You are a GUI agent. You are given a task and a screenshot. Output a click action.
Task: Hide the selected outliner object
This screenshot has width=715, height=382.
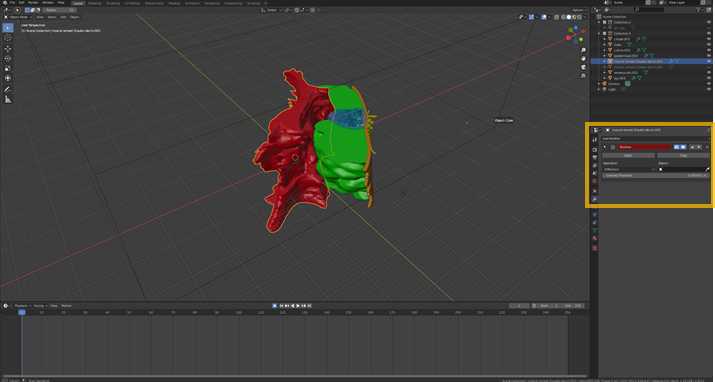709,61
